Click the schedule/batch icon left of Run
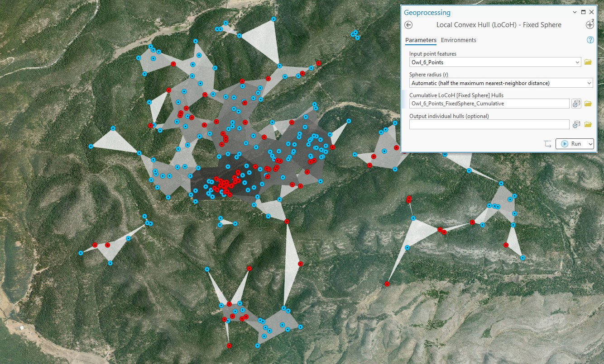The image size is (604, 364). [547, 144]
